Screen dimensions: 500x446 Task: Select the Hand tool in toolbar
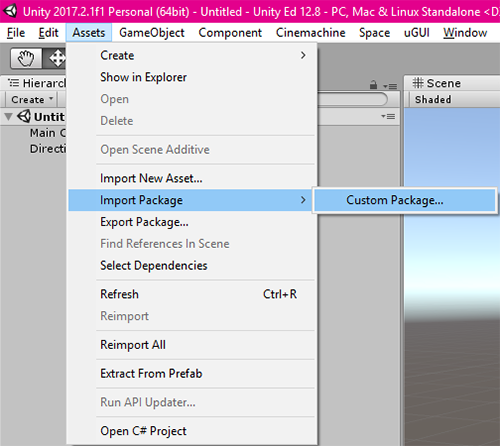pyautogui.click(x=26, y=58)
